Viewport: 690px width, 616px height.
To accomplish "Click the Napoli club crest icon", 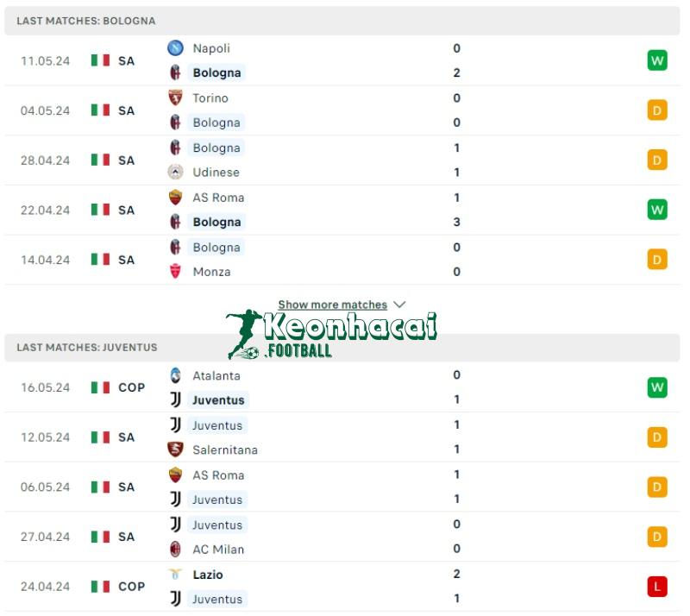I will click(x=176, y=48).
